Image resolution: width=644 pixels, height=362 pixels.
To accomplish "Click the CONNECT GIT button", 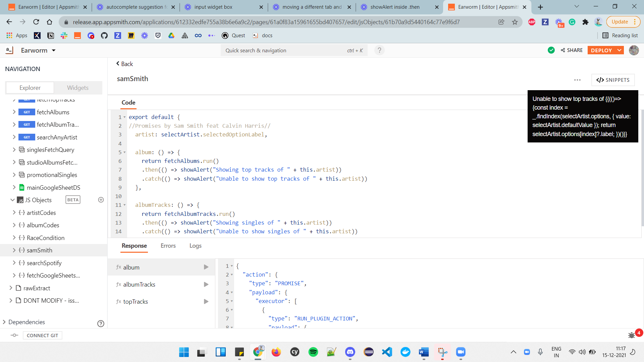I will (42, 335).
